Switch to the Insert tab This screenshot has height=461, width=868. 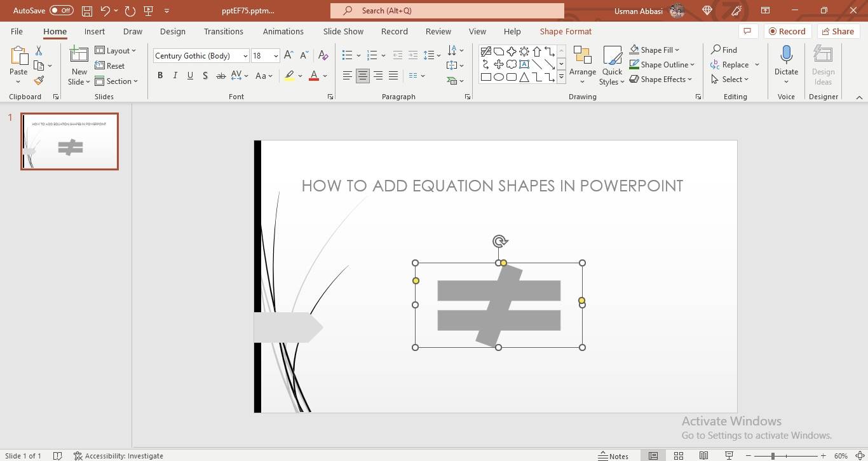(95, 31)
